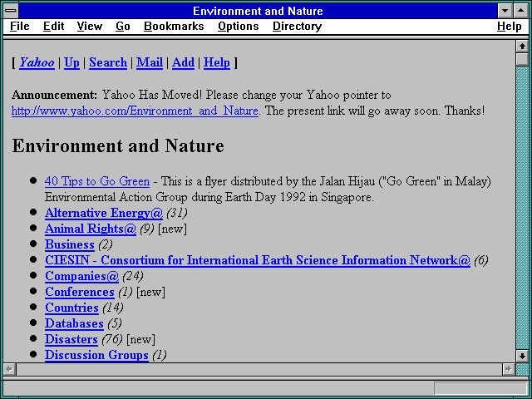532x399 pixels.
Task: Open the File menu
Action: [x=20, y=26]
